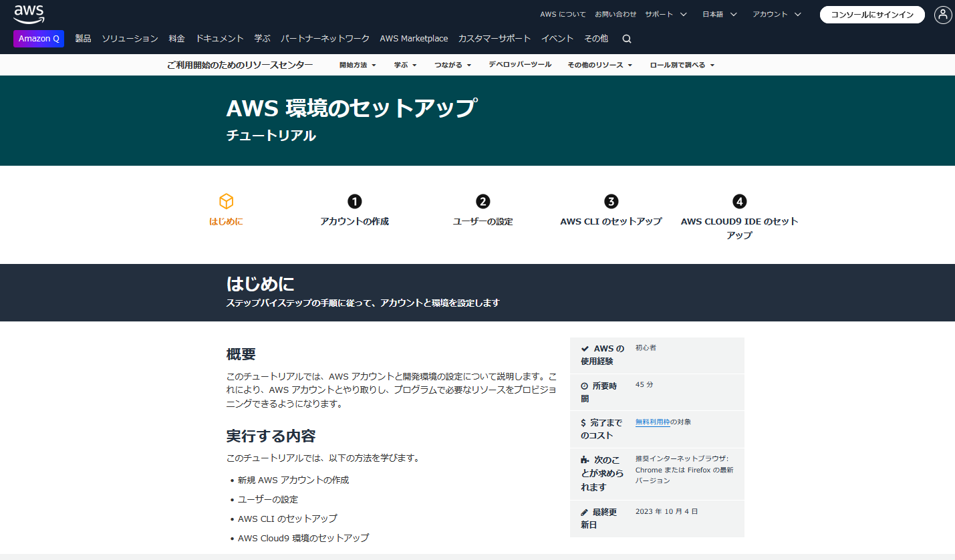Open the 製品 menu
This screenshot has width=955, height=560.
[x=83, y=39]
